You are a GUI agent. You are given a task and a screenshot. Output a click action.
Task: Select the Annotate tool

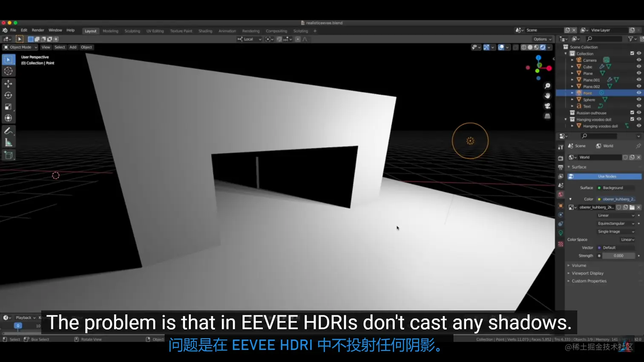click(8, 131)
